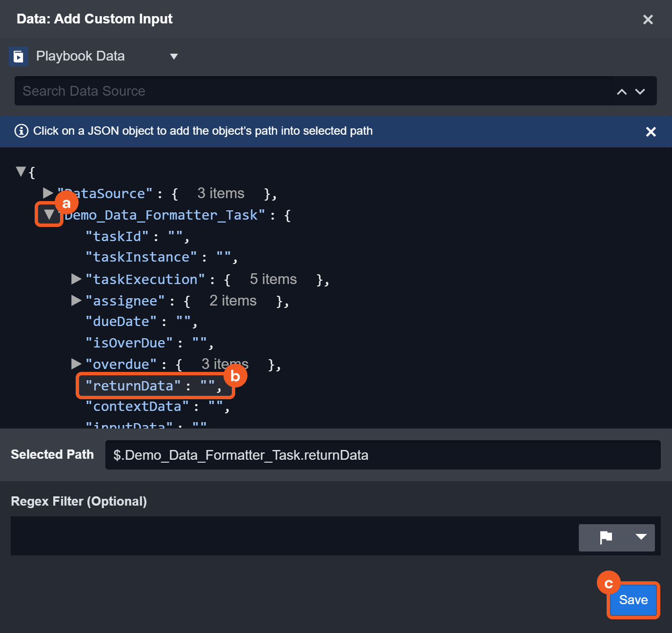This screenshot has height=633, width=672.
Task: Click the info icon in blue banner
Action: [x=21, y=131]
